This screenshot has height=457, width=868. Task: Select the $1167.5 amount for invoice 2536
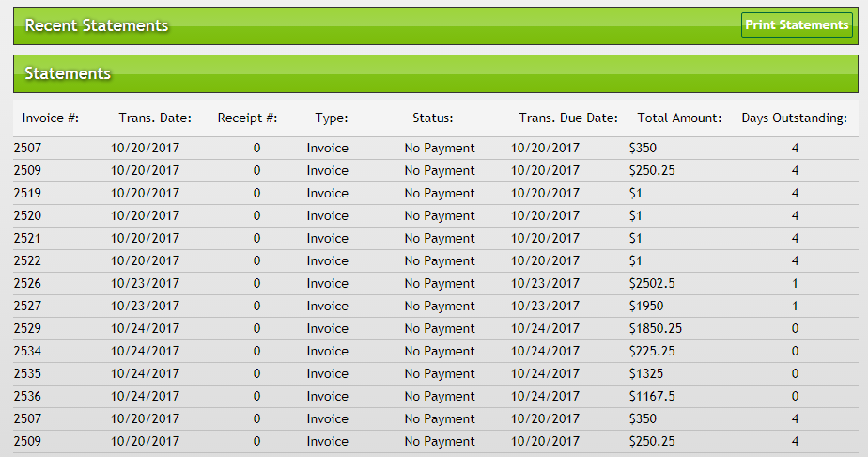(x=652, y=397)
